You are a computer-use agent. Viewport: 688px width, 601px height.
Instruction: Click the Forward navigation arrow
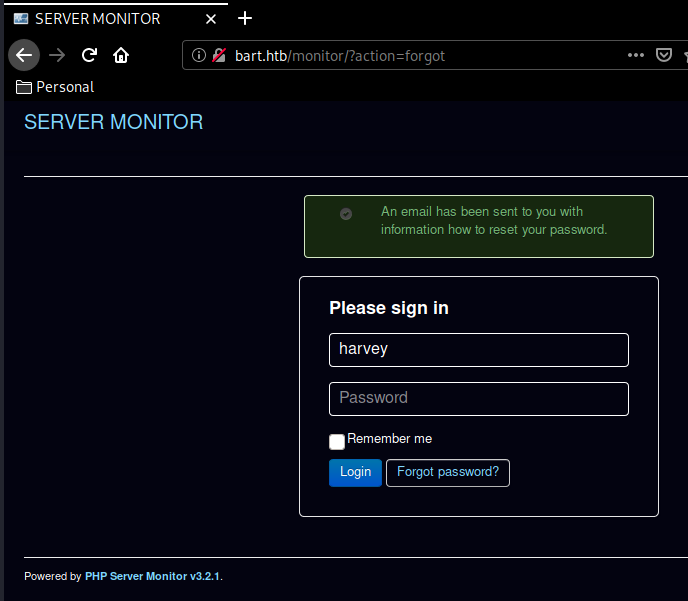coord(57,55)
